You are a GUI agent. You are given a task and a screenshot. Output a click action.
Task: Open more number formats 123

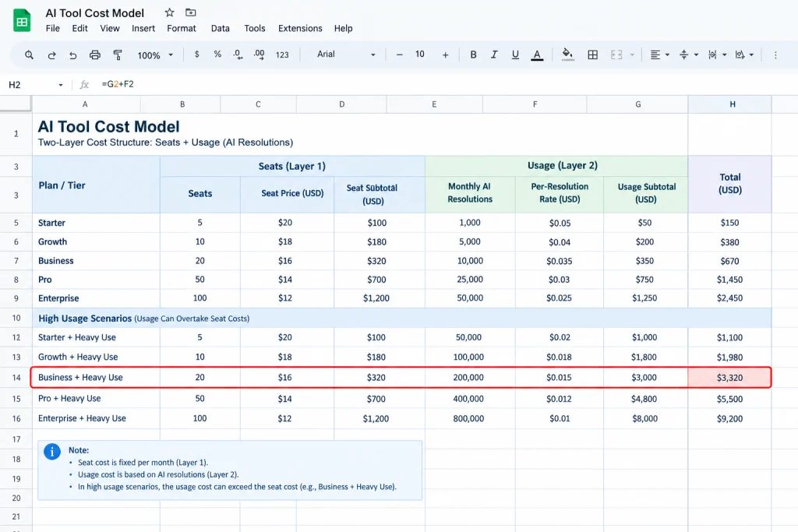point(282,55)
